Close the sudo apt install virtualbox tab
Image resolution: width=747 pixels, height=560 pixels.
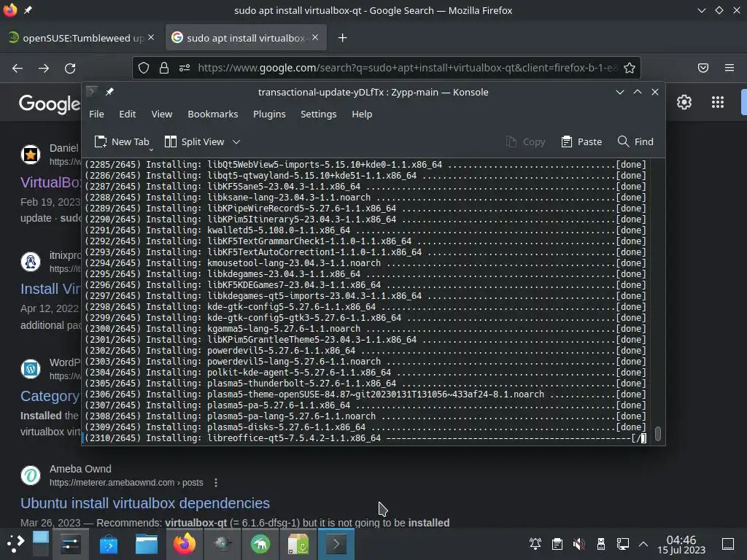click(315, 37)
